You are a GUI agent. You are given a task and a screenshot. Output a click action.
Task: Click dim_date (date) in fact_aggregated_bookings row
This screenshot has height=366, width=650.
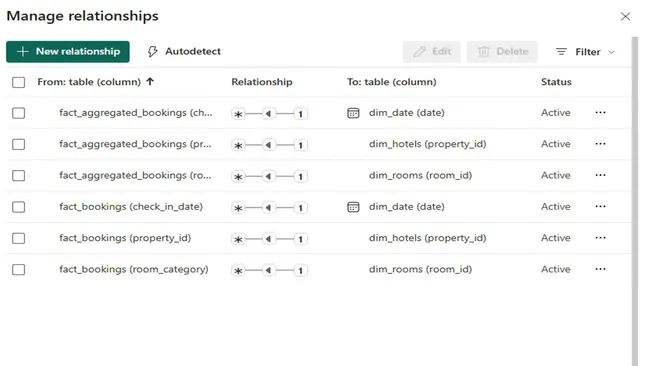point(407,113)
